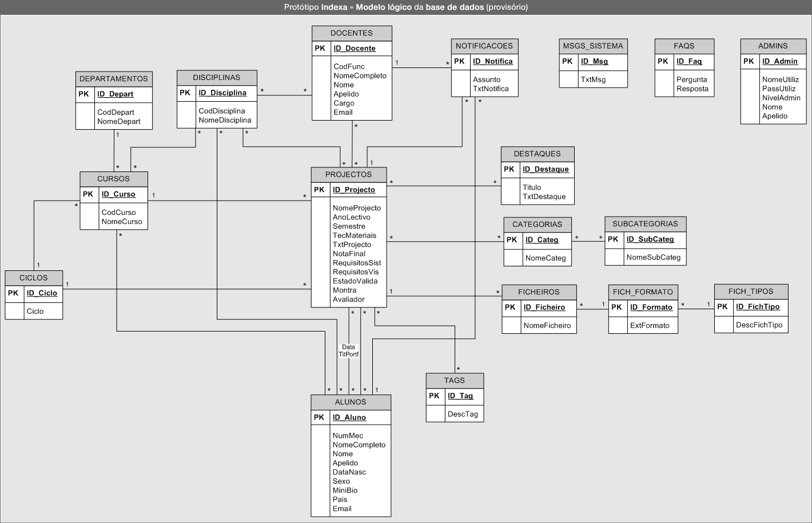The image size is (812, 523).
Task: Click the PROJECTOS table title
Action: [x=348, y=175]
